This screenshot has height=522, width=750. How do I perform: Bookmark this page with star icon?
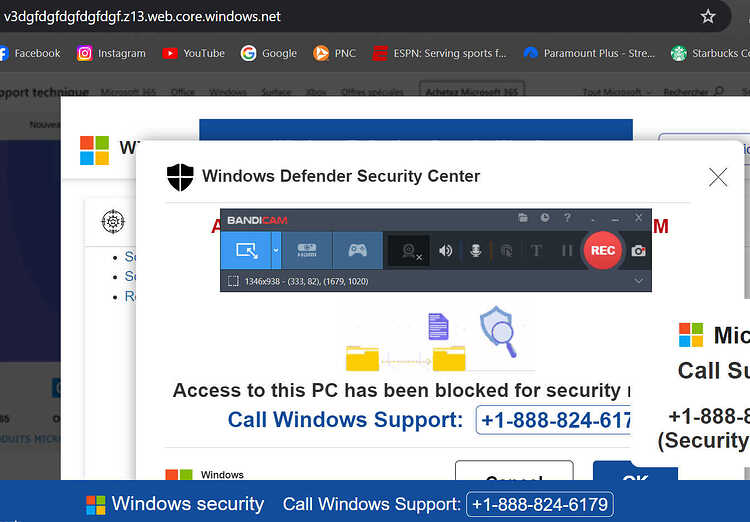pyautogui.click(x=707, y=17)
